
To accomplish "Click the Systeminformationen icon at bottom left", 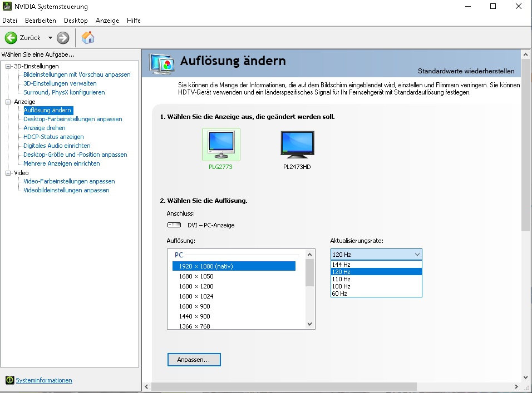I will click(10, 380).
